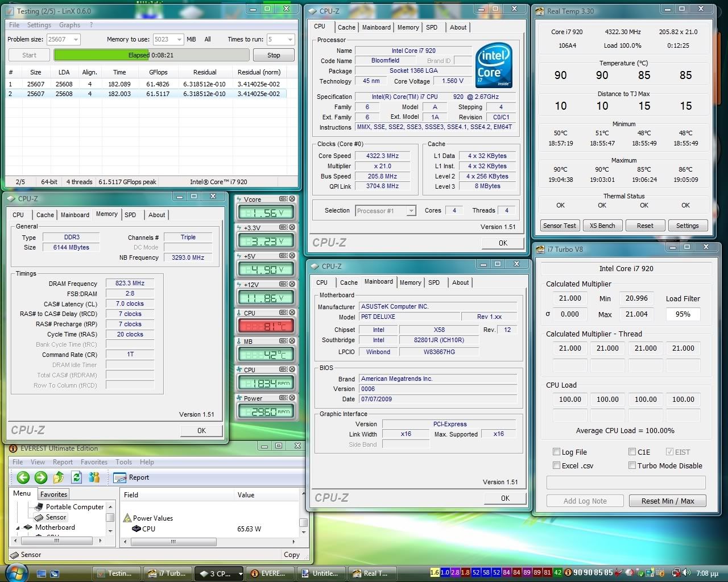Select the Sensor tree item icon
Image resolution: width=728 pixels, height=582 pixels.
coord(39,517)
